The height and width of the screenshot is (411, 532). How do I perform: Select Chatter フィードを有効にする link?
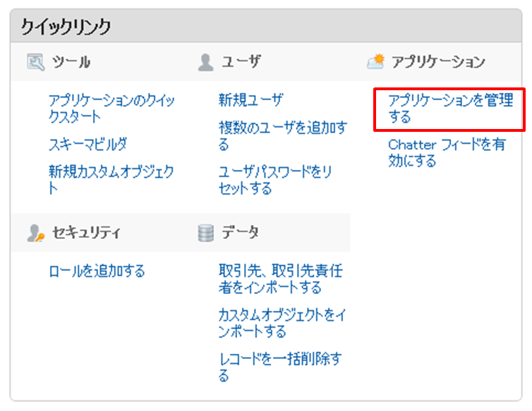pyautogui.click(x=447, y=152)
